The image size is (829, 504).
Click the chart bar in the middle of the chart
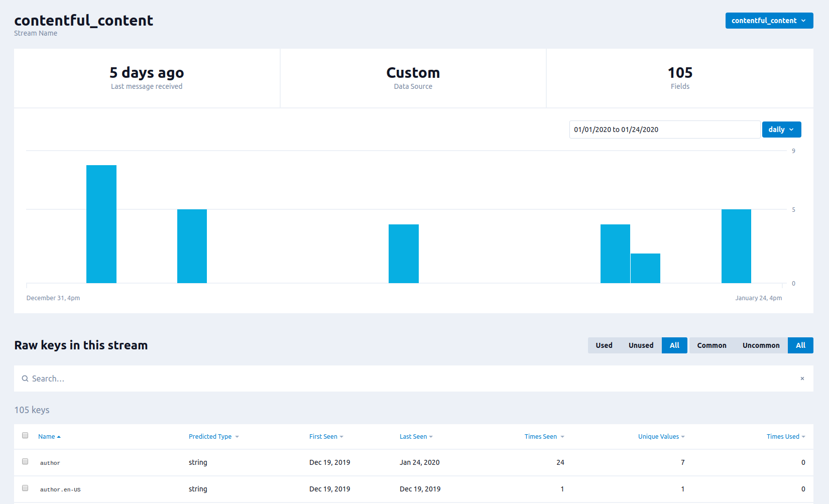404,254
